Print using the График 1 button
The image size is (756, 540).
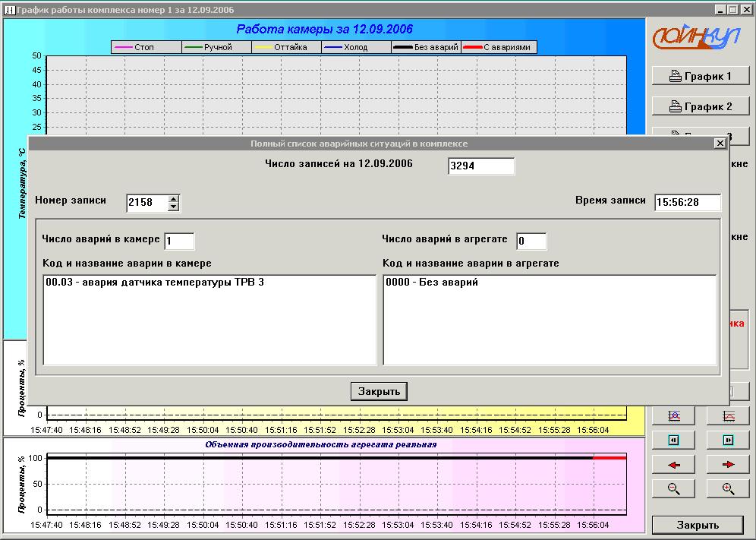point(701,76)
